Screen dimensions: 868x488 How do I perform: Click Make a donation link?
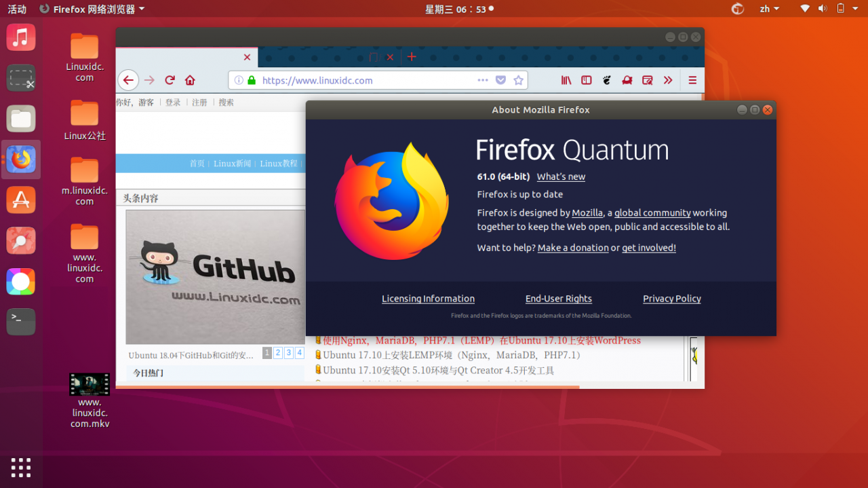click(573, 248)
